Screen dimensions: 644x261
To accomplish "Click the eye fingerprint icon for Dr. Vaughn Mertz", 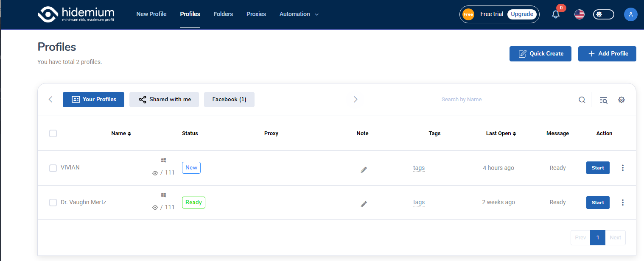I will point(155,207).
